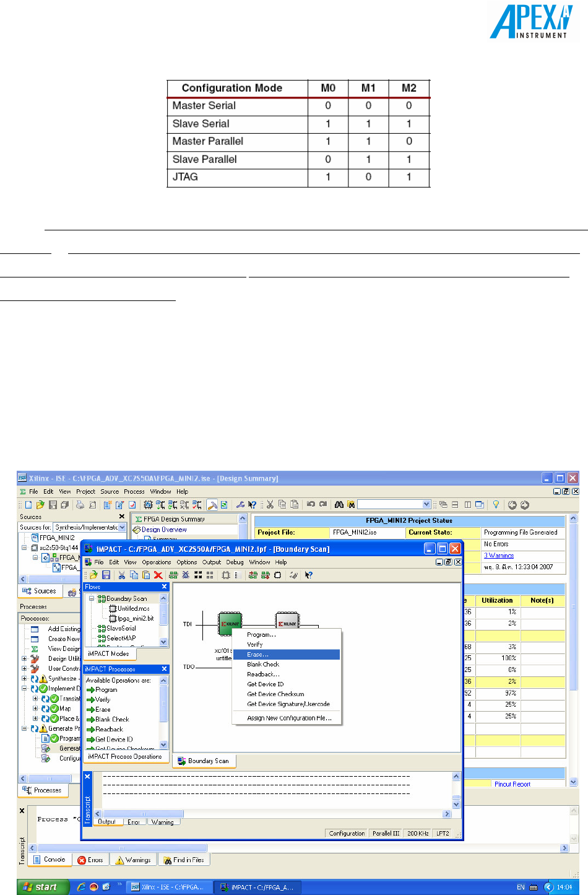Open the 3 Warnings link

point(499,556)
